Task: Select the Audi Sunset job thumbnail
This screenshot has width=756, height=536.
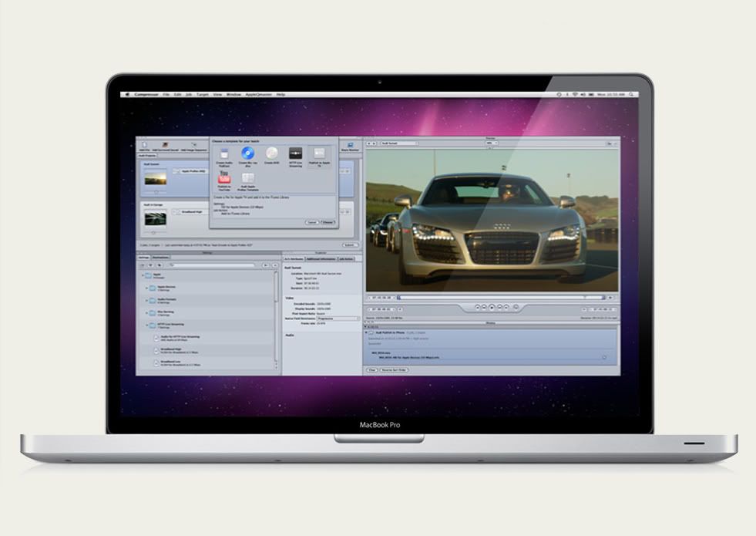Action: pos(155,177)
